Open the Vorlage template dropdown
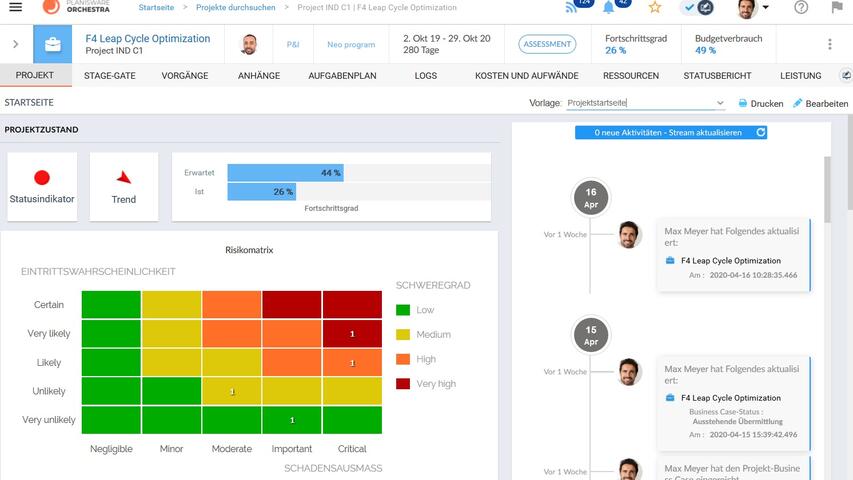 (719, 103)
